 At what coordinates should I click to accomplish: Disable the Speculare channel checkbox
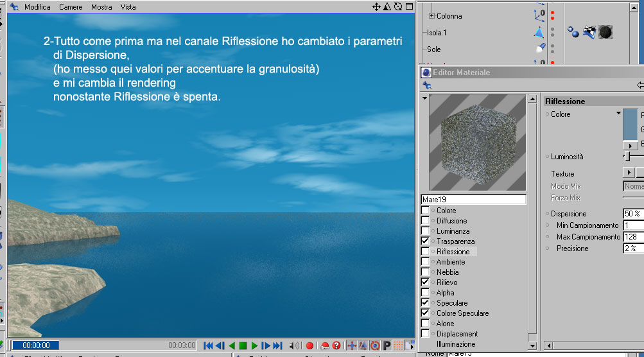(425, 303)
